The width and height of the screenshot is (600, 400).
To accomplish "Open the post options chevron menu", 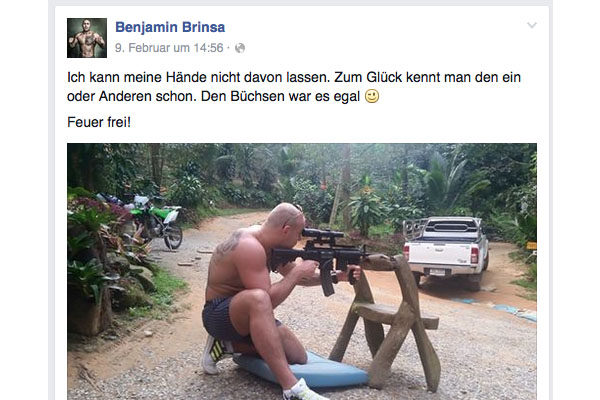I will (532, 26).
